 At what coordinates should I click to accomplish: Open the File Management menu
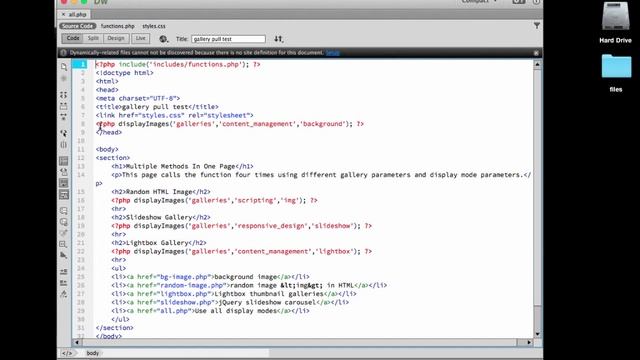278,39
